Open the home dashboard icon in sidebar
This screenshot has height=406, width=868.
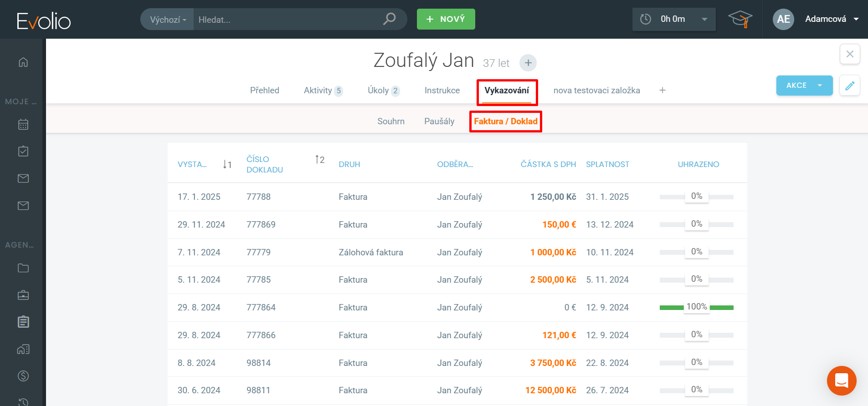(23, 62)
